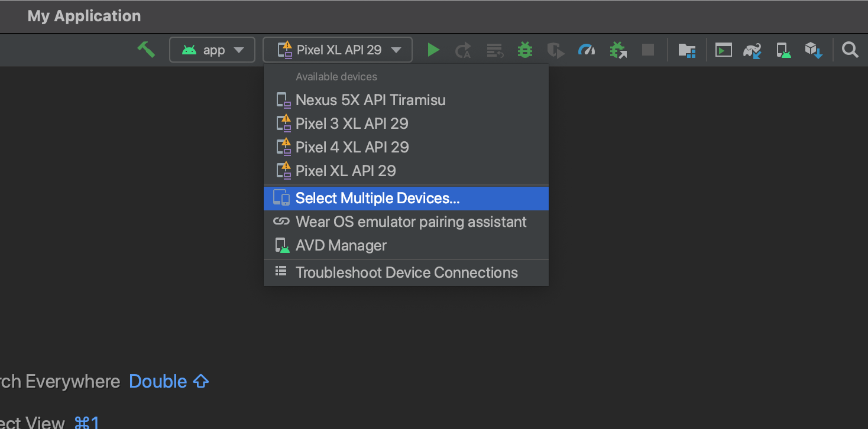
Task: Click the Profile app gauge icon
Action: [x=587, y=50]
